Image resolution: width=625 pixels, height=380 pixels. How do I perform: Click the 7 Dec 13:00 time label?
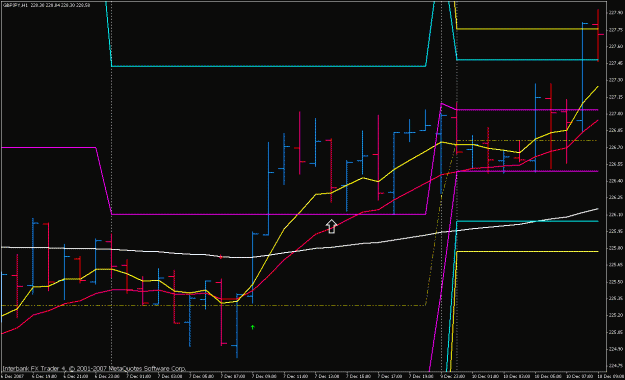[327, 376]
